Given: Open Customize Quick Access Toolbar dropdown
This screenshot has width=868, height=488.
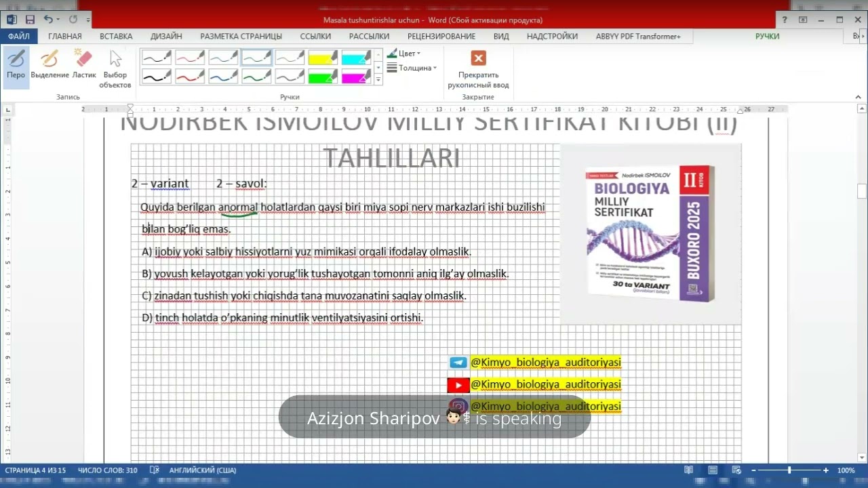Looking at the screenshot, I should coord(87,20).
